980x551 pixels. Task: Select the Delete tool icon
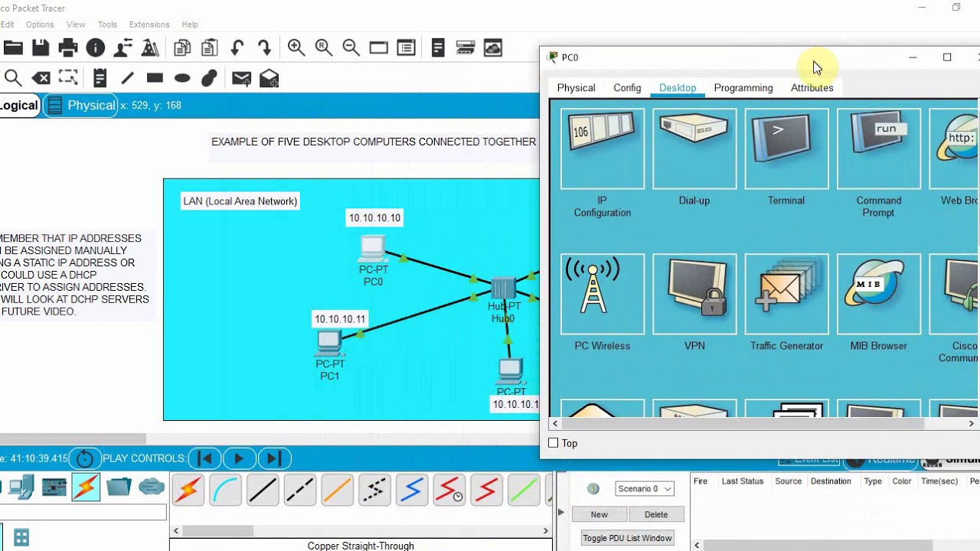(41, 78)
